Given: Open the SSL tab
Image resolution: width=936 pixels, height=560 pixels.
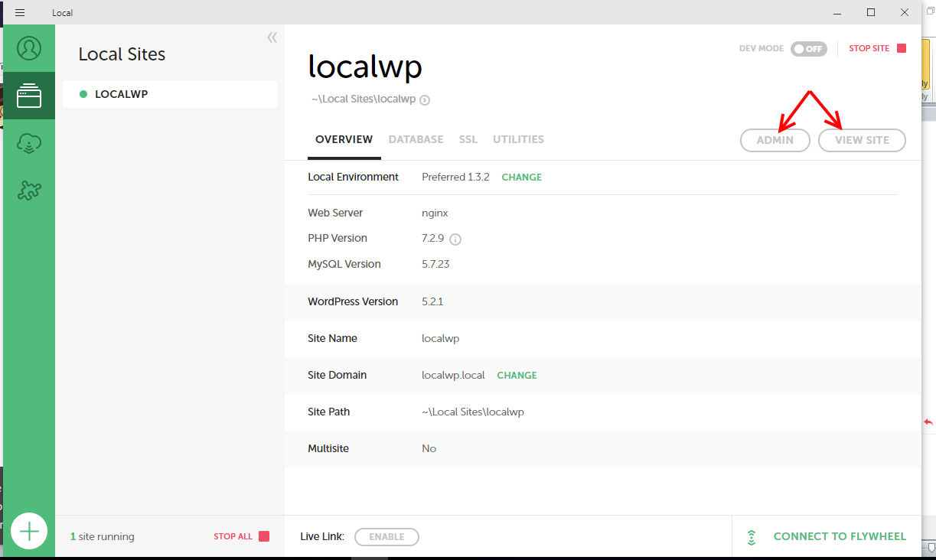Looking at the screenshot, I should coord(468,140).
